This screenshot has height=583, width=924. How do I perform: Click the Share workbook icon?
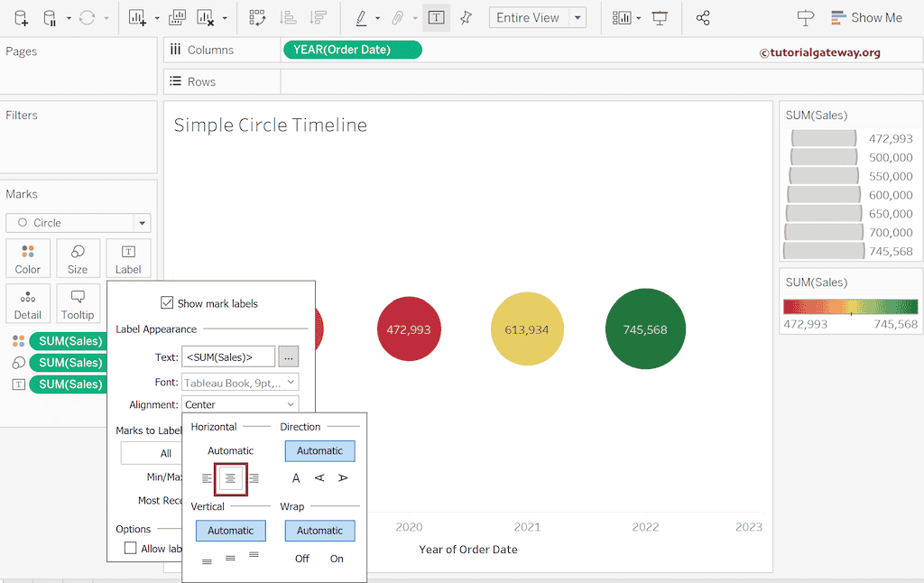pyautogui.click(x=702, y=18)
